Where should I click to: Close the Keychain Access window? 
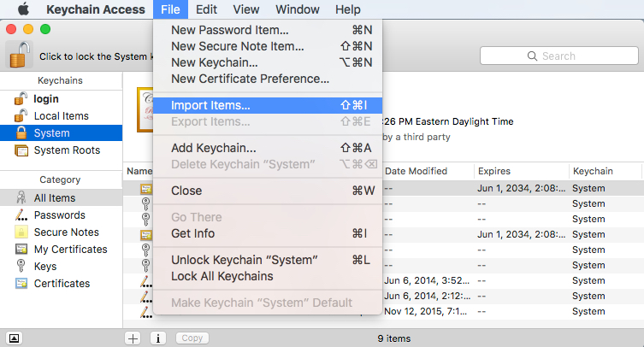tap(11, 29)
